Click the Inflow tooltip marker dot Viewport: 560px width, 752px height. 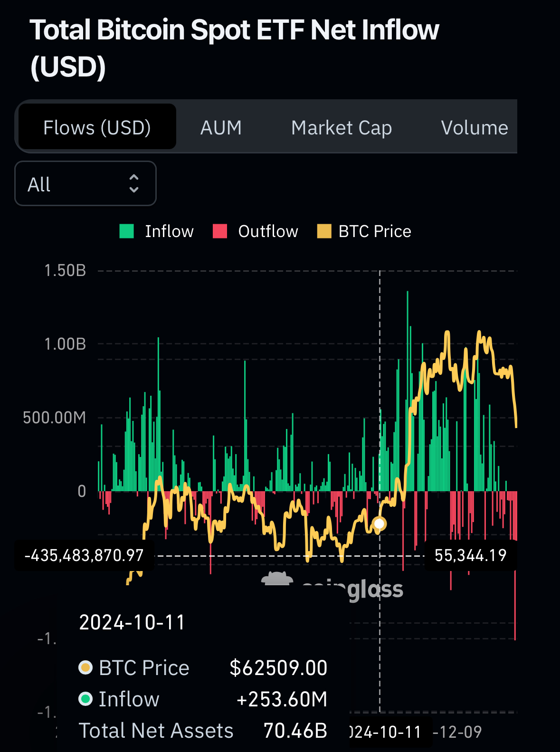[85, 699]
